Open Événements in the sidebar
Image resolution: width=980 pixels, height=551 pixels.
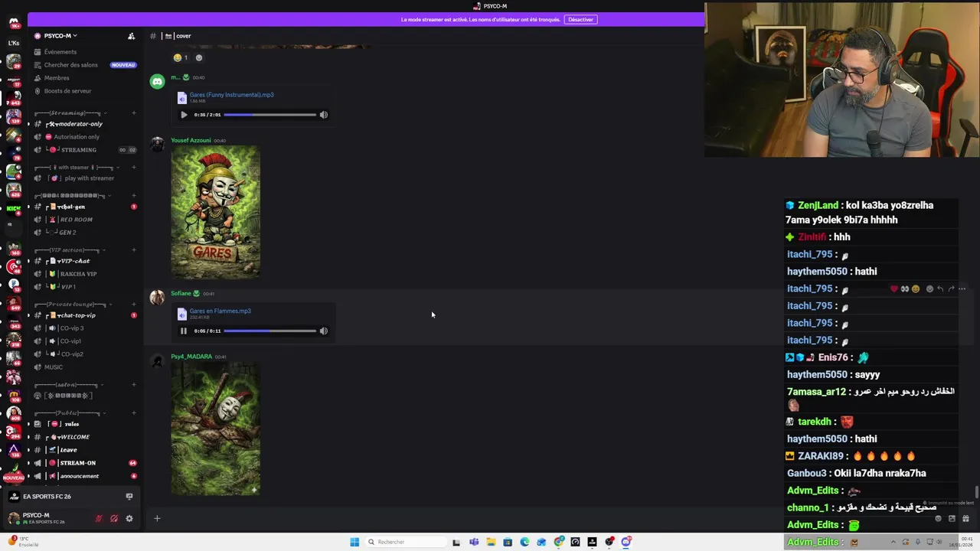(x=60, y=52)
